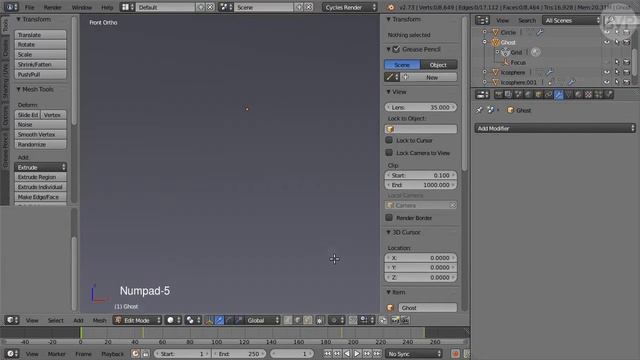Expand Ghost tree item in outliner
The height and width of the screenshot is (360, 640).
coord(484,42)
